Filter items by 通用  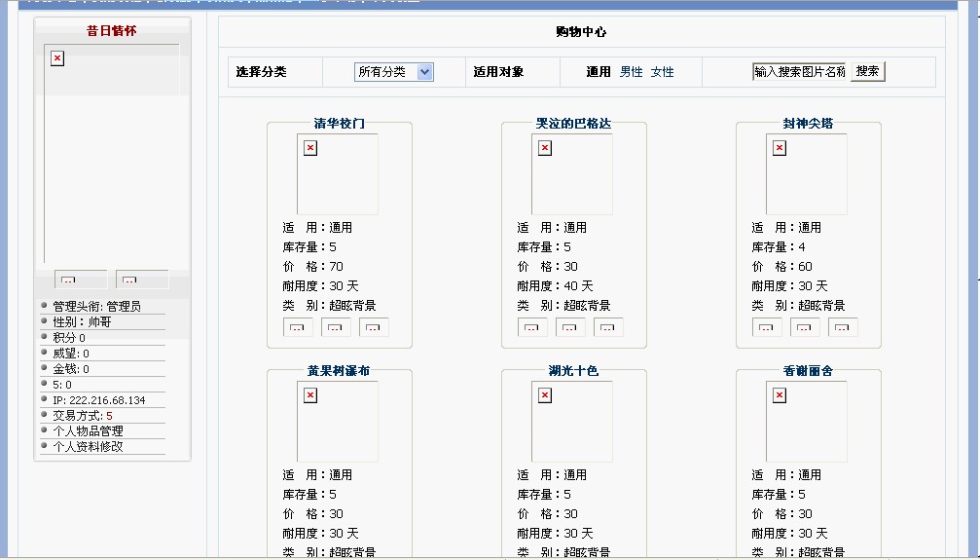coord(599,72)
